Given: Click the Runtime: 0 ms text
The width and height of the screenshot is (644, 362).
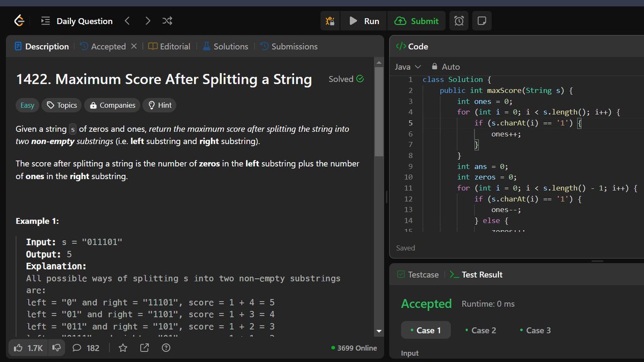Looking at the screenshot, I should coord(488,304).
